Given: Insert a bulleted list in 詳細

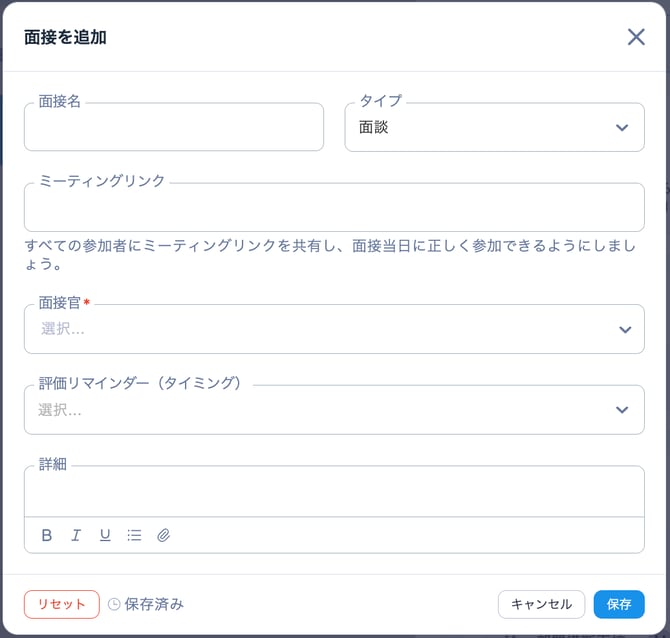Looking at the screenshot, I should tap(134, 535).
